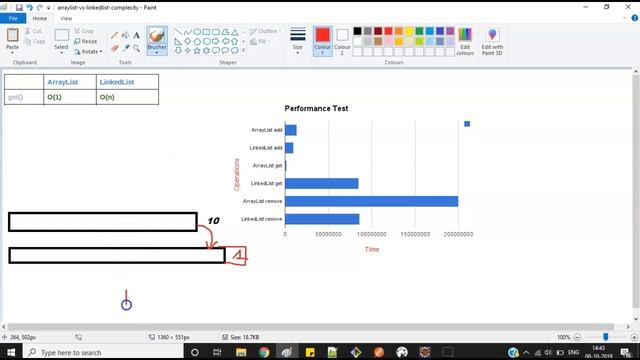Open Paint Help icon
This screenshot has height=360, width=640.
point(635,18)
